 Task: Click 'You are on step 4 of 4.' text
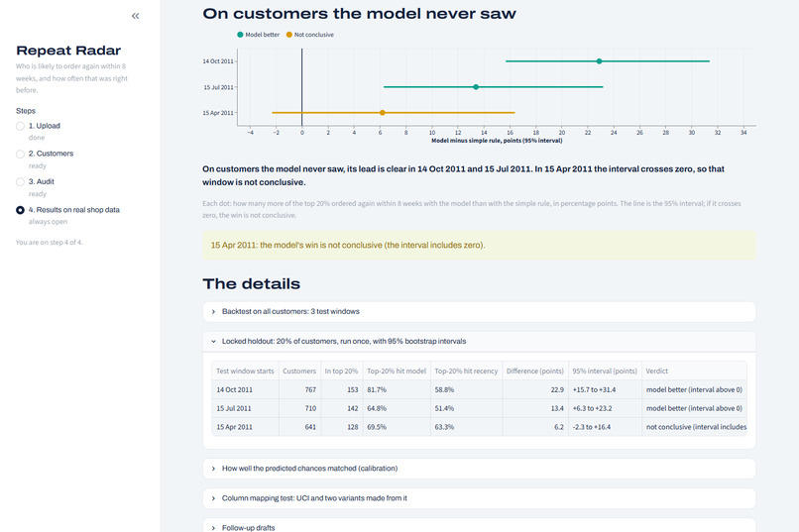(x=49, y=243)
